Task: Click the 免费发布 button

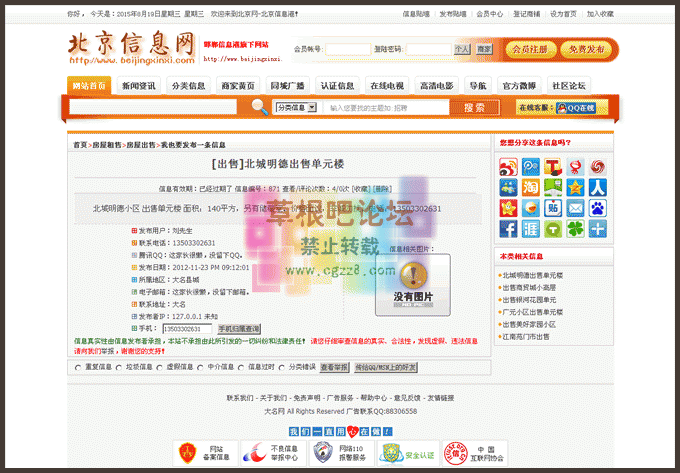Action: pyautogui.click(x=586, y=49)
